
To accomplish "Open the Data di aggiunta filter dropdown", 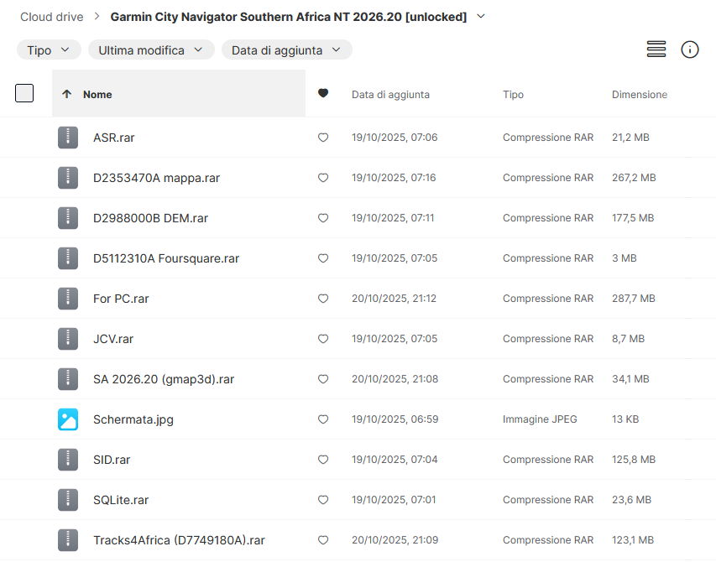I will pyautogui.click(x=287, y=49).
